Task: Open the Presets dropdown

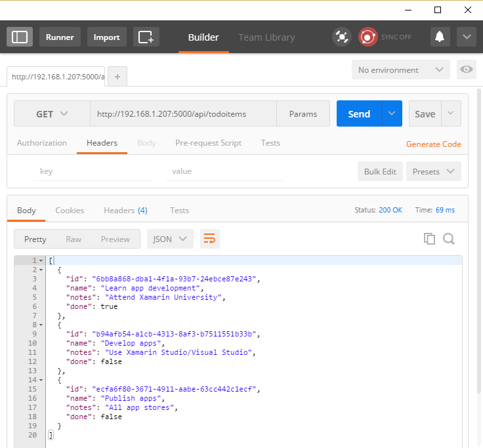Action: coord(433,171)
